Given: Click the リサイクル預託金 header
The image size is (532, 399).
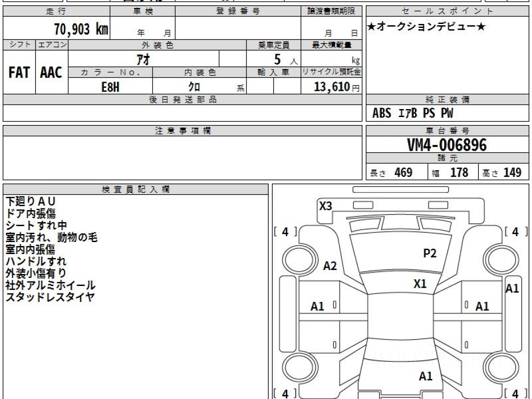Looking at the screenshot, I should pyautogui.click(x=332, y=72).
